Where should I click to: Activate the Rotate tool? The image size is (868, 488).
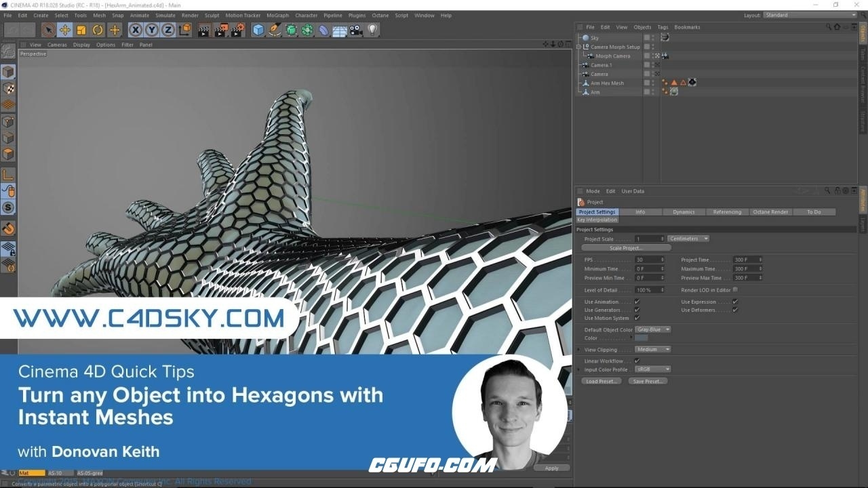[x=98, y=30]
